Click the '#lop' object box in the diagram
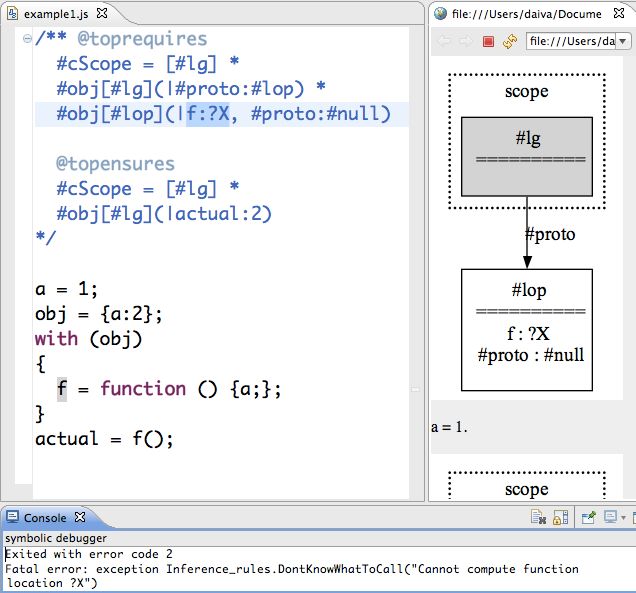Viewport: 636px width, 593px height. (x=527, y=330)
